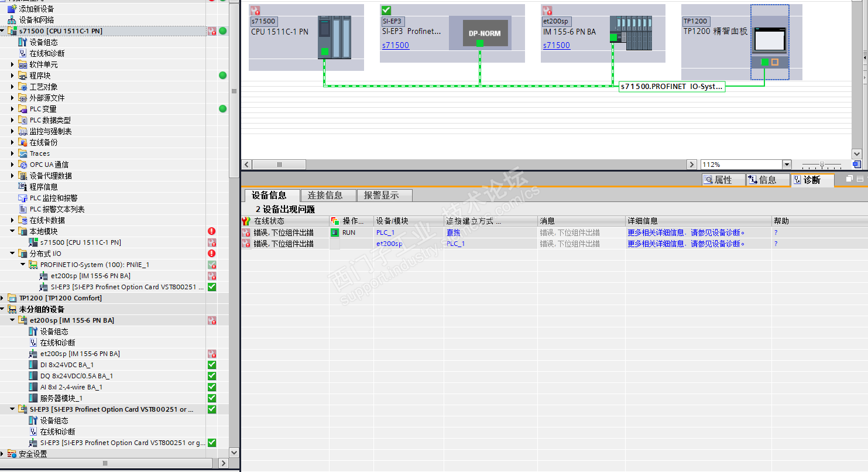This screenshot has height=472, width=868.
Task: Click the IM 155-6 PN BA rack image
Action: coord(630,33)
